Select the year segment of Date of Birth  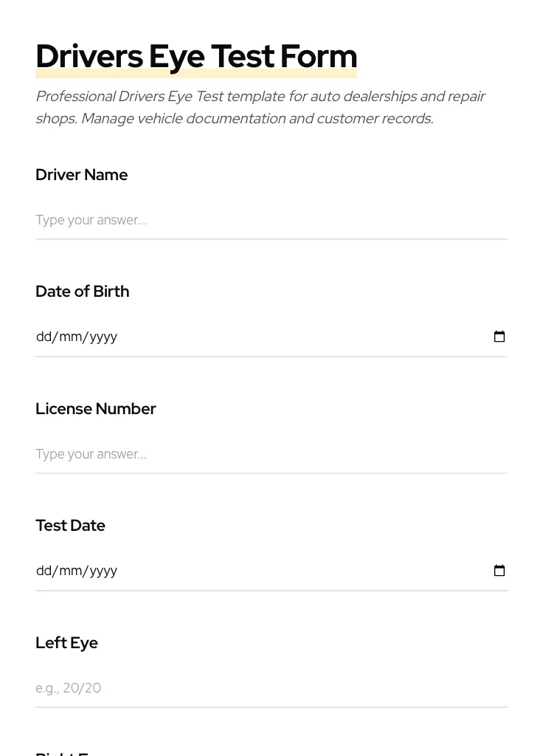[103, 337]
